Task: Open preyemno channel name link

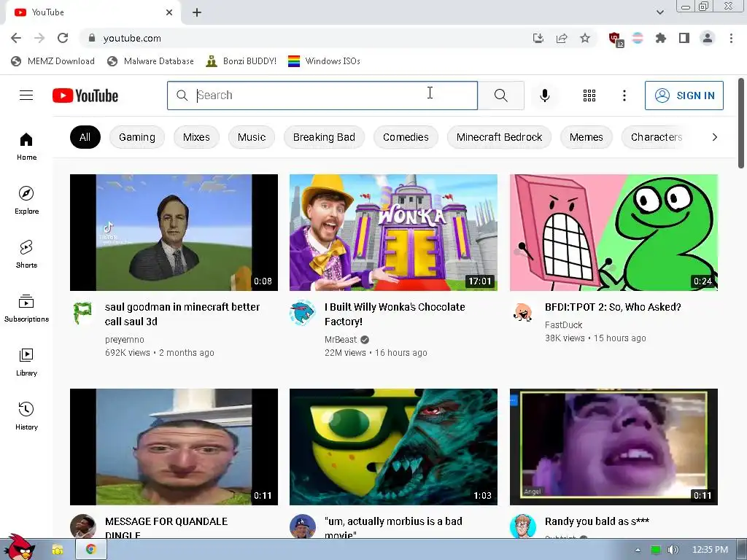Action: 124,340
